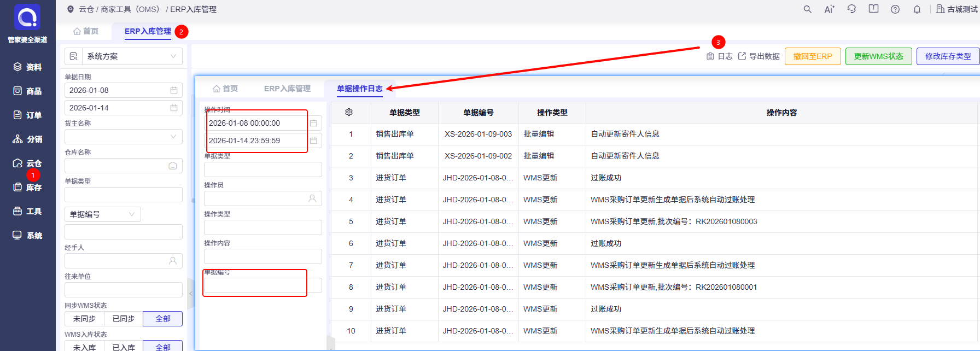Screen dimensions: 980x351
Task: Click batch text RK202601080001 row
Action: (674, 287)
